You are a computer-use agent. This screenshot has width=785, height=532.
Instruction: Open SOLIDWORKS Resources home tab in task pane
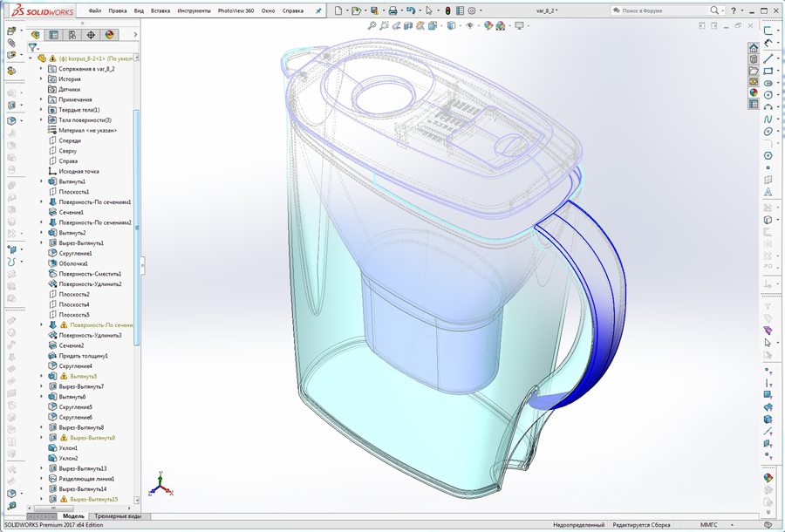(x=754, y=48)
